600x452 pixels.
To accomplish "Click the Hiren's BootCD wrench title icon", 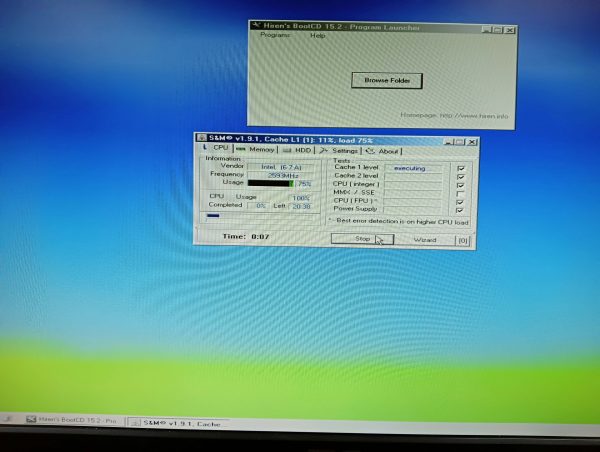I will (x=256, y=28).
